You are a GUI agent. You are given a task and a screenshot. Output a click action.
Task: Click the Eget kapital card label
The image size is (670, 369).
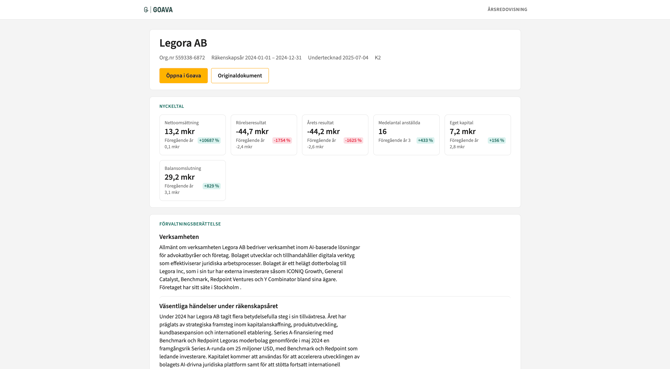461,123
